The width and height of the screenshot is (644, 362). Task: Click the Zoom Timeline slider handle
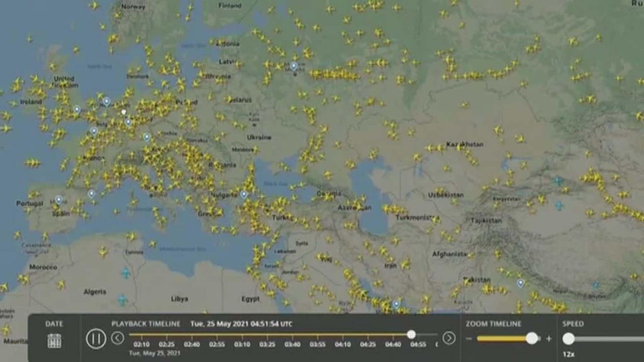pos(532,339)
